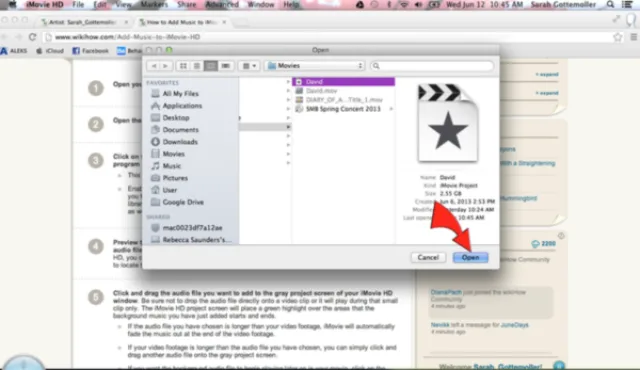
Task: Click the Open button
Action: point(470,257)
